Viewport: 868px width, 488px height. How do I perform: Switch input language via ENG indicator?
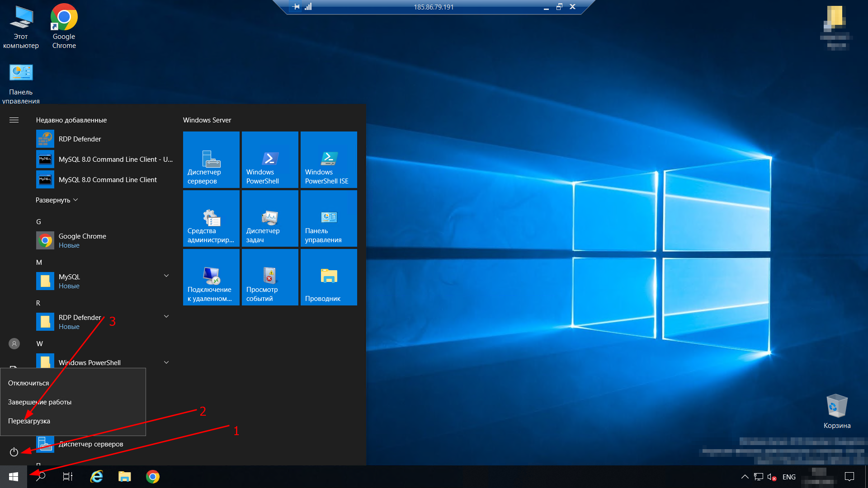789,477
